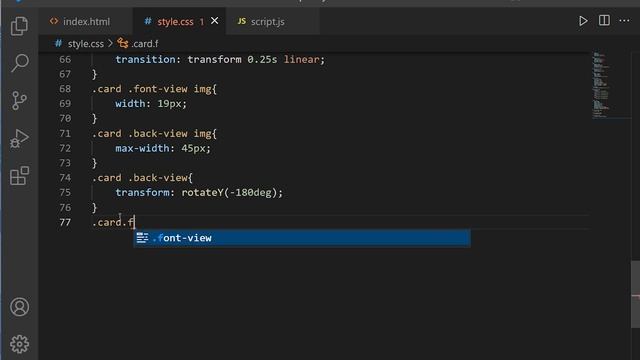The height and width of the screenshot is (360, 640).
Task: Open Run and Debug view
Action: [x=19, y=138]
